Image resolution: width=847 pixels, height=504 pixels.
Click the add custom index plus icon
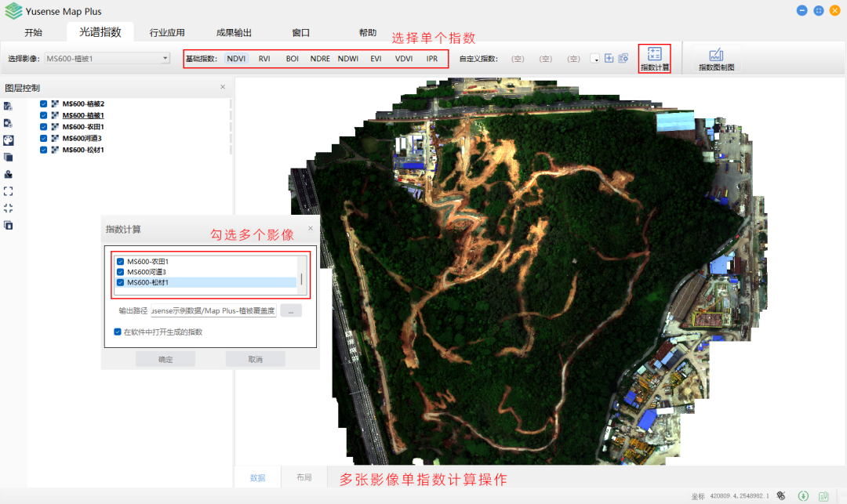pyautogui.click(x=609, y=59)
